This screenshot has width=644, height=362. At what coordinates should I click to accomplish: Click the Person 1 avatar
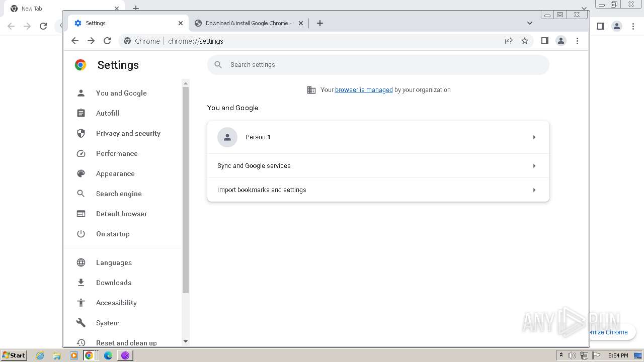(x=227, y=137)
